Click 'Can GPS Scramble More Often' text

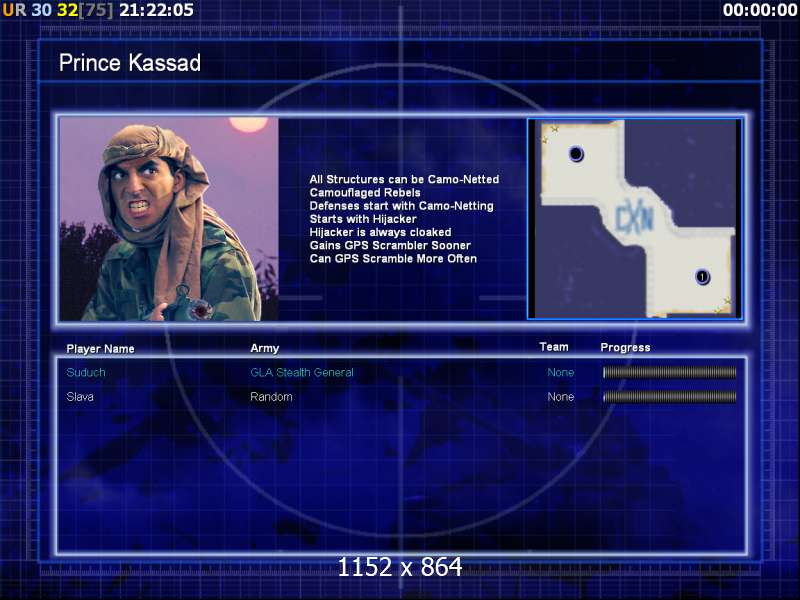[393, 259]
